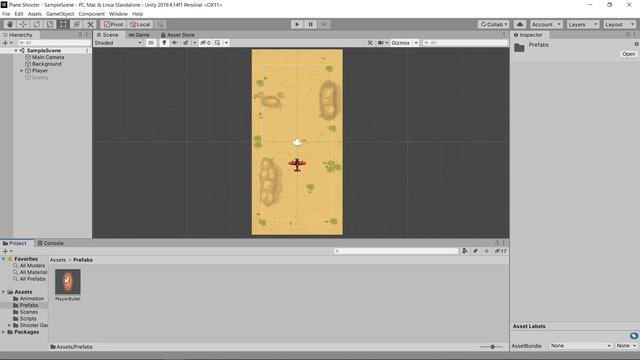Toggle scene effects icon

click(x=186, y=43)
